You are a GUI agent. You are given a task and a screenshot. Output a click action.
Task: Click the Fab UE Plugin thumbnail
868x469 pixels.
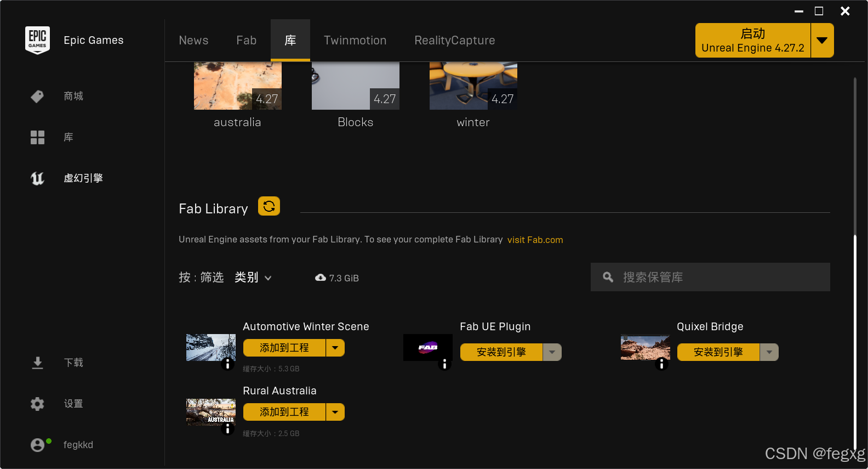[428, 347]
